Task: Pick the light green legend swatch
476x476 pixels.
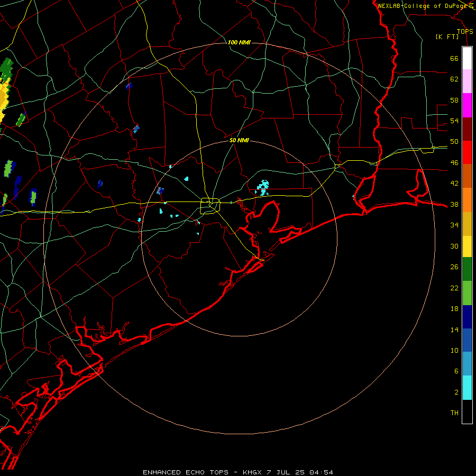Action: point(467,293)
